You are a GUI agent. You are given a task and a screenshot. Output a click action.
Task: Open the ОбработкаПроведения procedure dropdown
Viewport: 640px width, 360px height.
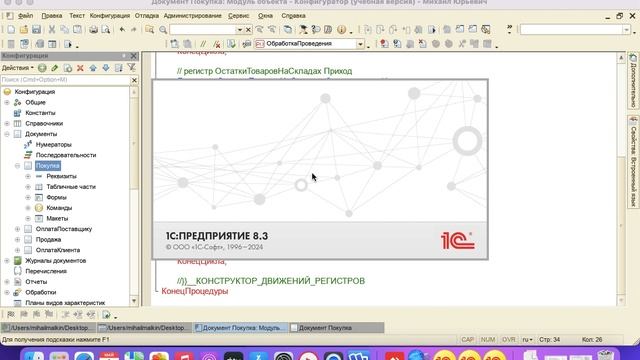point(360,44)
